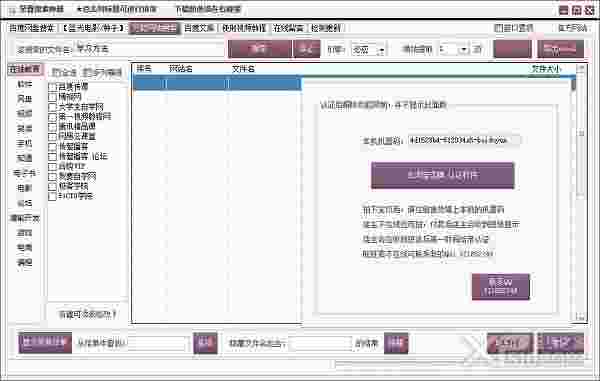This screenshot has width=600, height=381.
Task: Open the 【蓝光电影/种子】 tab
Action: point(93,28)
